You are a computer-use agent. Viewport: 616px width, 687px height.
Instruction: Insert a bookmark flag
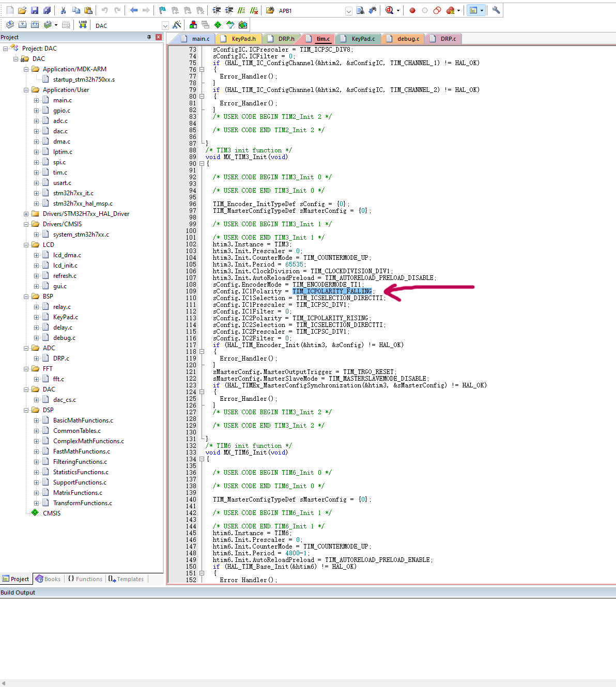(162, 10)
